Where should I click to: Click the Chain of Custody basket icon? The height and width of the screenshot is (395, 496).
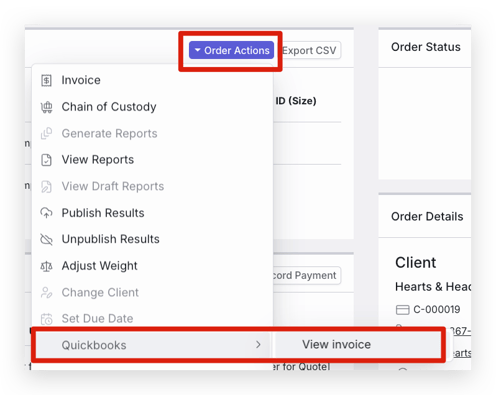46,107
